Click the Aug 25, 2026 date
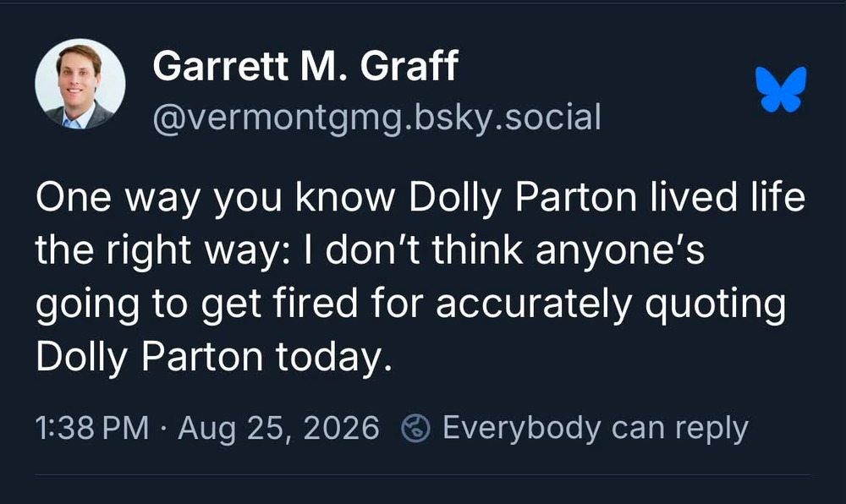This screenshot has height=504, width=846. click(x=278, y=429)
